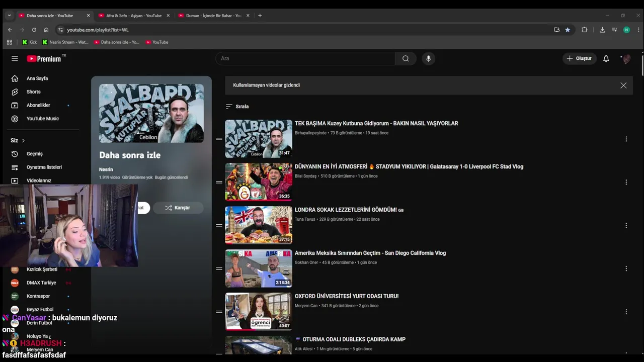This screenshot has width=644, height=362.
Task: Play the Galatasaray Liverpool video thumbnail
Action: tap(259, 182)
